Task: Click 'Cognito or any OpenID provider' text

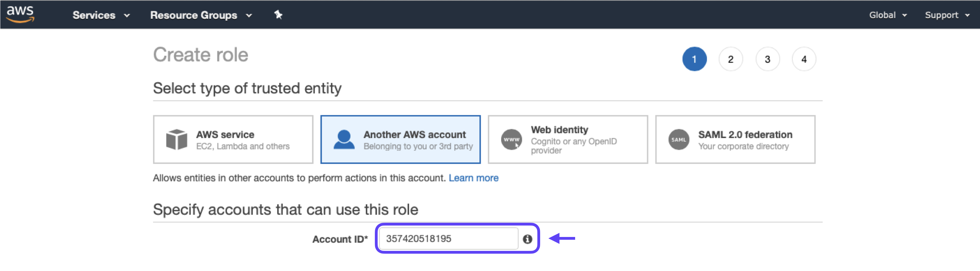Action: pyautogui.click(x=574, y=146)
